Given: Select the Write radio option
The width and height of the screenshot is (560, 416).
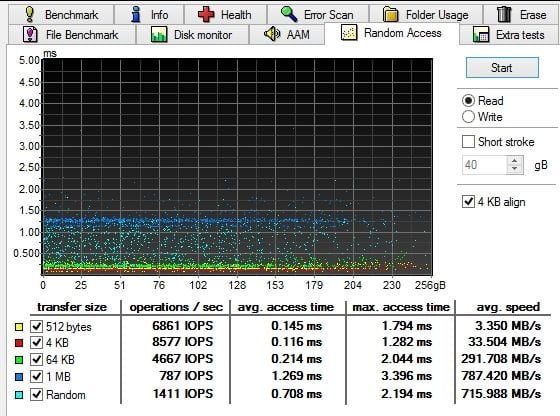Looking at the screenshot, I should click(x=482, y=116).
